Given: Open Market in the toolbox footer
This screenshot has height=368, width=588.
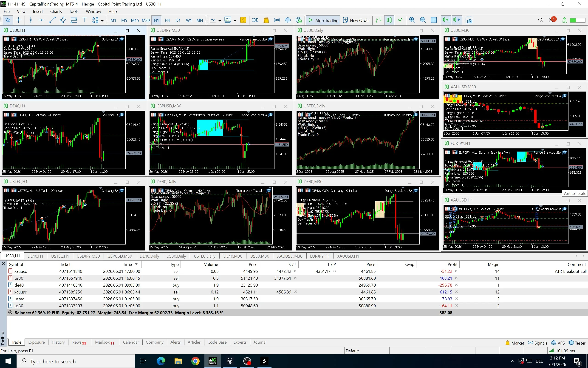Looking at the screenshot, I should [515, 343].
